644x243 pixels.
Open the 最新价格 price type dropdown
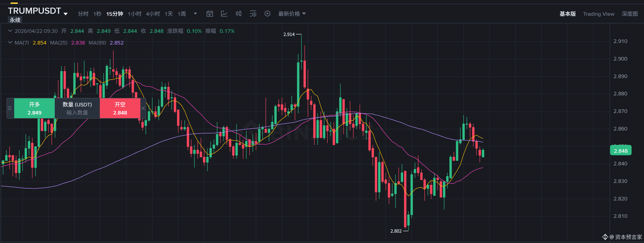click(292, 14)
